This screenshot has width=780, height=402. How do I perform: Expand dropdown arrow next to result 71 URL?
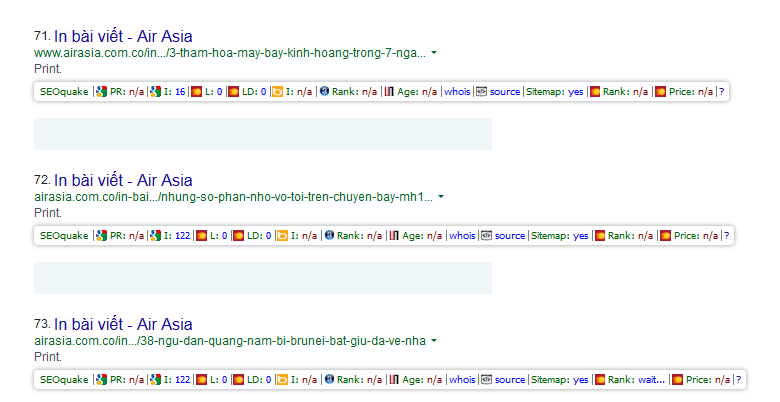point(434,53)
